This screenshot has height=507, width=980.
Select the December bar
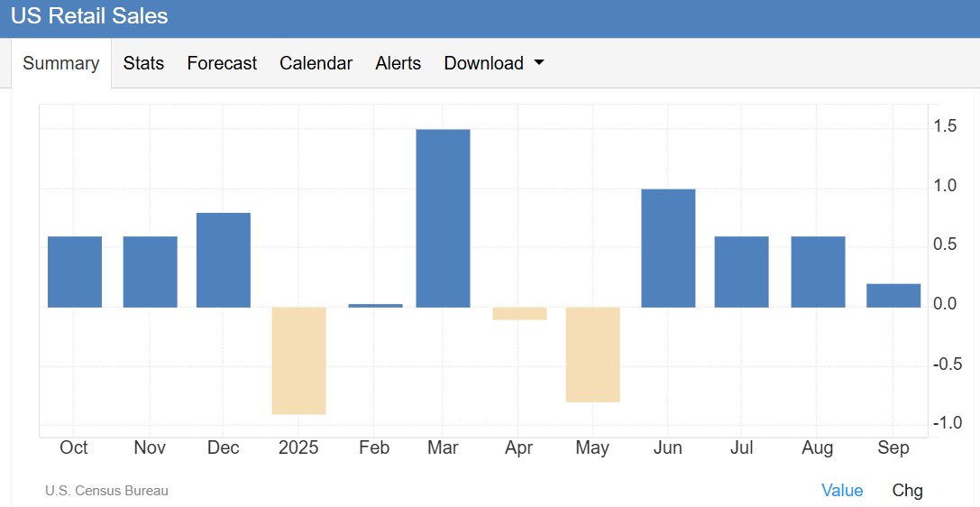tap(223, 260)
